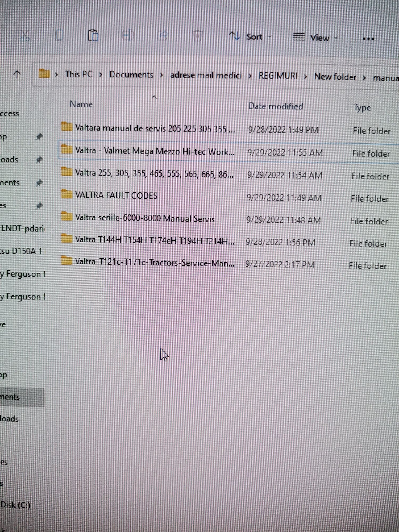Select VALTRA FAULT CODES folder icon

pos(66,194)
